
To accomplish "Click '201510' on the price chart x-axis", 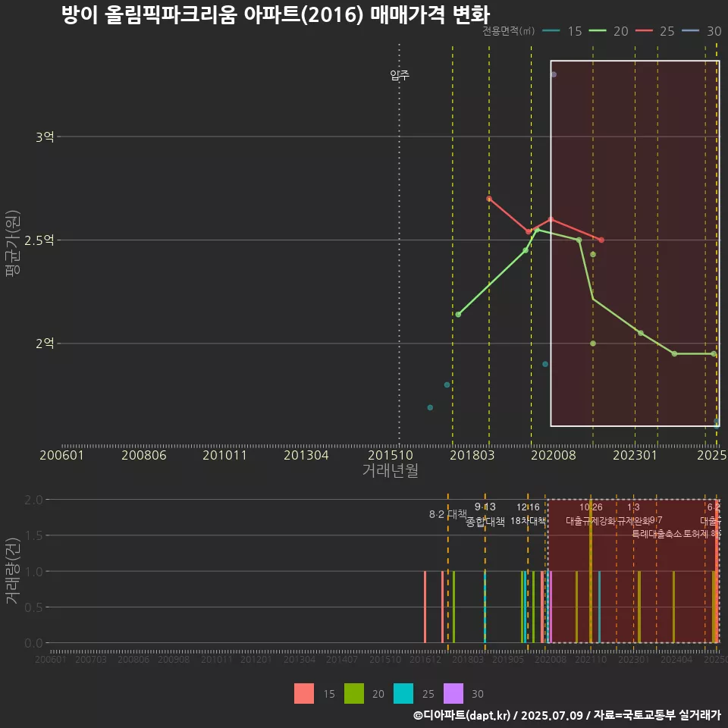I will 391,455.
